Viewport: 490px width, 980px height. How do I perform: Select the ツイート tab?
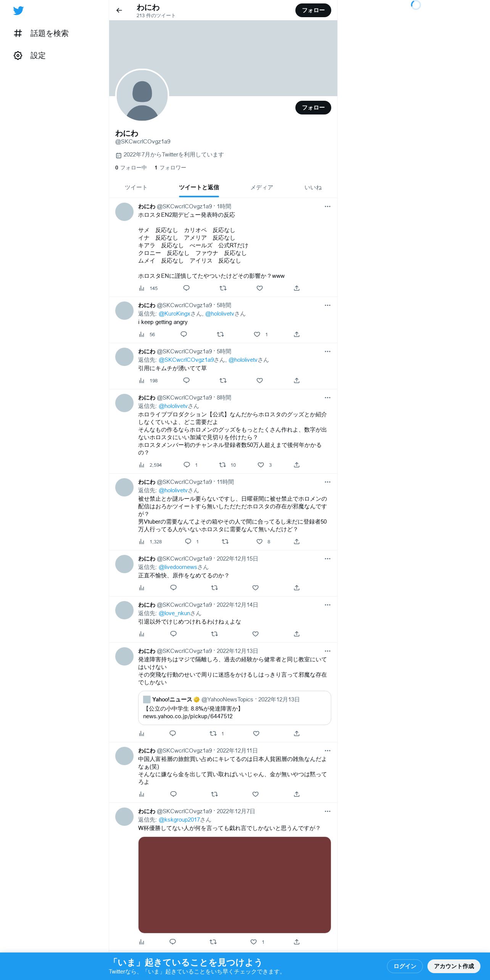(136, 187)
